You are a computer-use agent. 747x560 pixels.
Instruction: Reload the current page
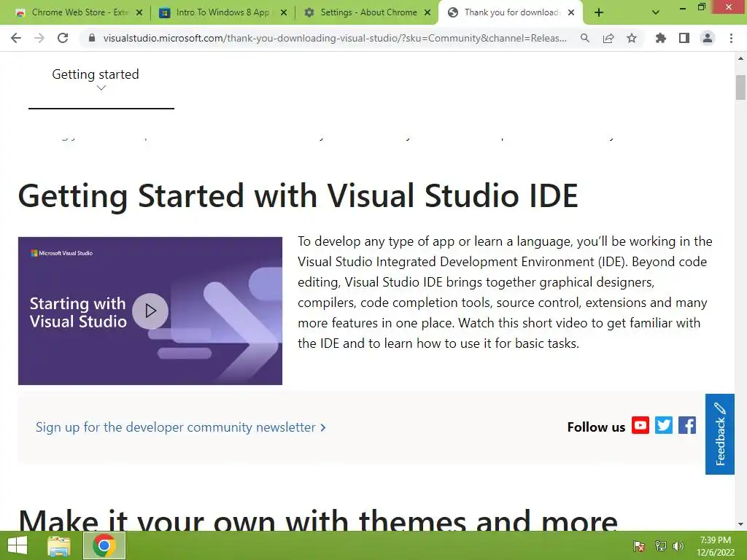(63, 38)
